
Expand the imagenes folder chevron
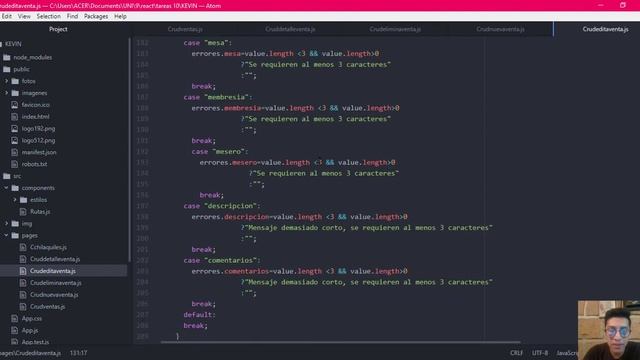(7, 93)
